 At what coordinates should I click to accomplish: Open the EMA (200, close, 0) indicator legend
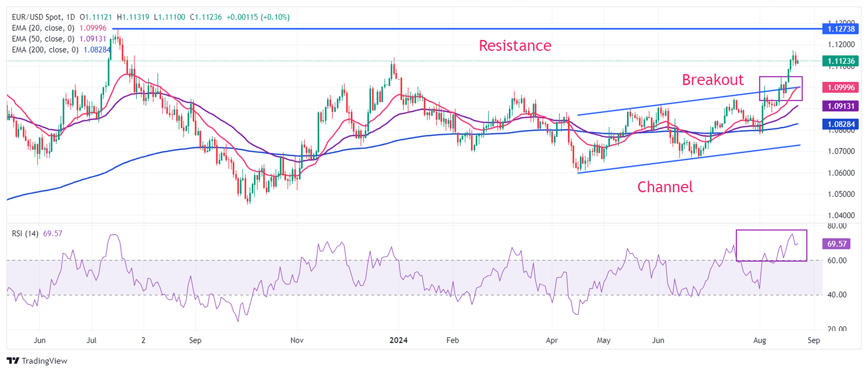[45, 50]
